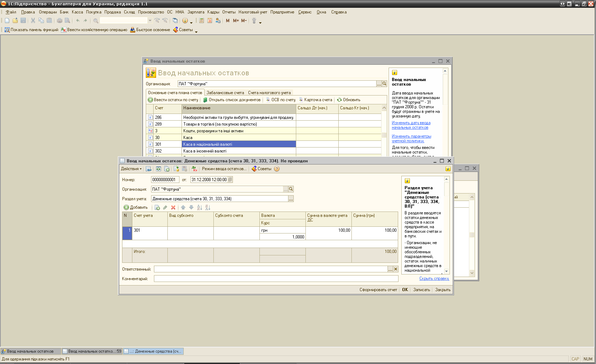The height and width of the screenshot is (364, 596).
Task: Click the magnifier next to Организация in document
Action: tap(291, 189)
